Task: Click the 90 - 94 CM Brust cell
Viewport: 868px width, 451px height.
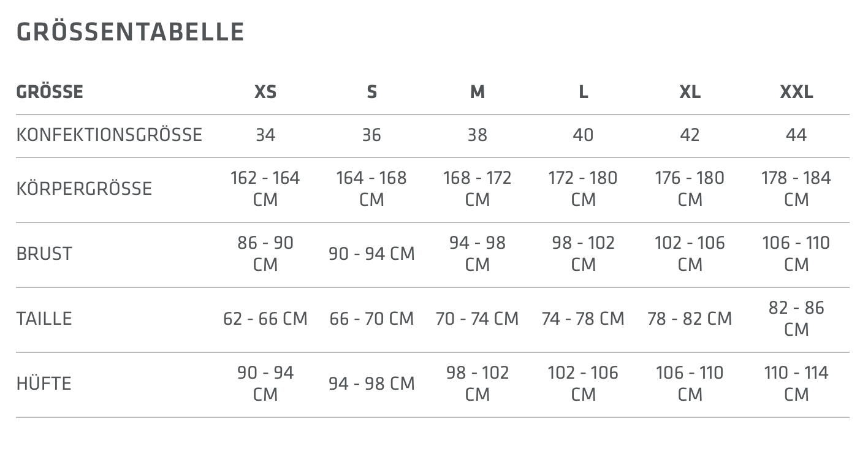Action: pos(371,254)
